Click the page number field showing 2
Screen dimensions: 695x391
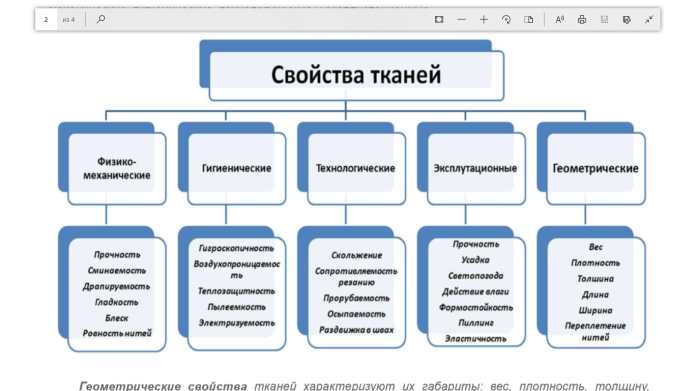46,20
